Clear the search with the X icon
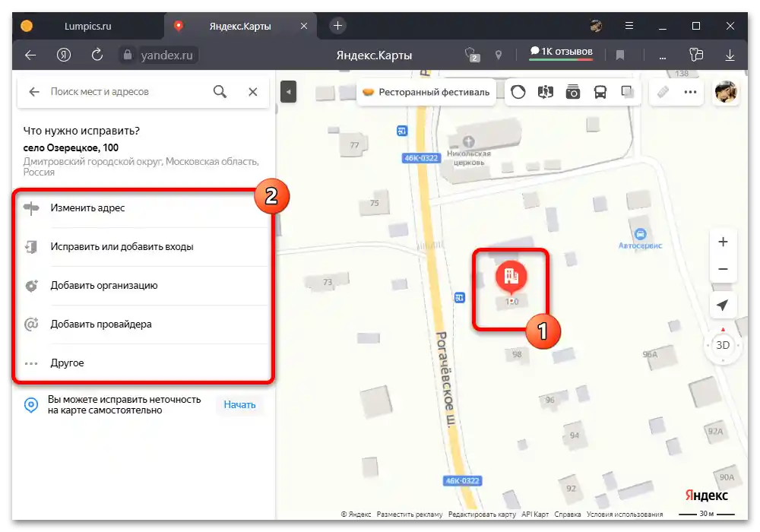The height and width of the screenshot is (532, 760). click(x=253, y=91)
